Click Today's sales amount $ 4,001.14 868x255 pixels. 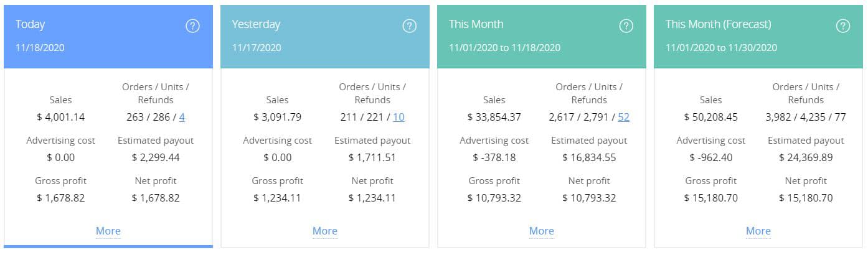61,117
